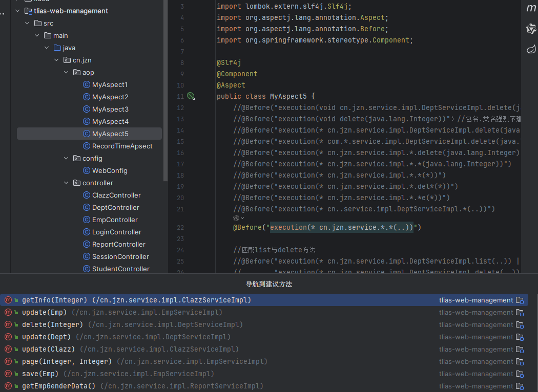The height and width of the screenshot is (392, 538).
Task: Open SessionController in the project tree
Action: pos(120,257)
